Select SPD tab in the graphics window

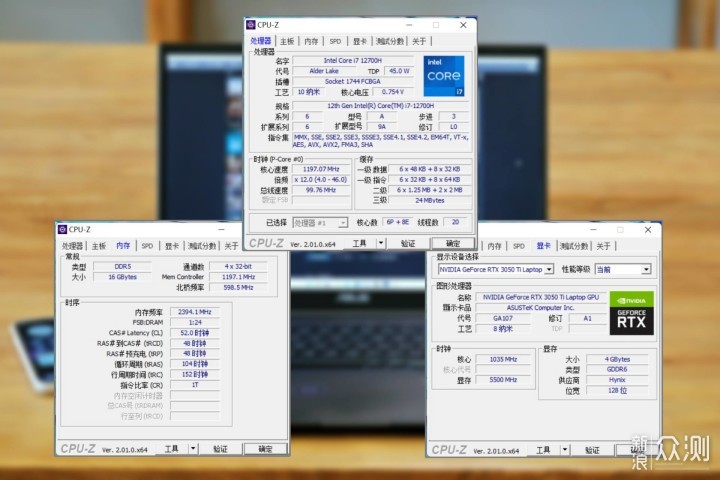(x=518, y=246)
